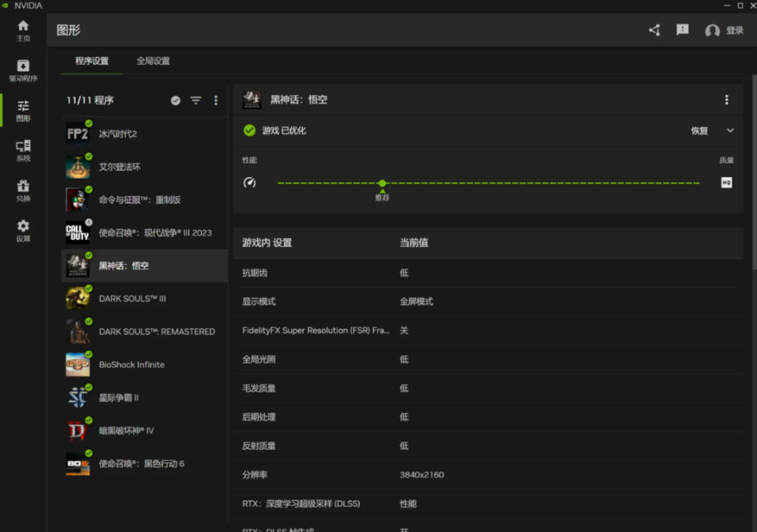Switch to the 全局设置 tab
Screen dimensions: 757x532
tap(152, 59)
